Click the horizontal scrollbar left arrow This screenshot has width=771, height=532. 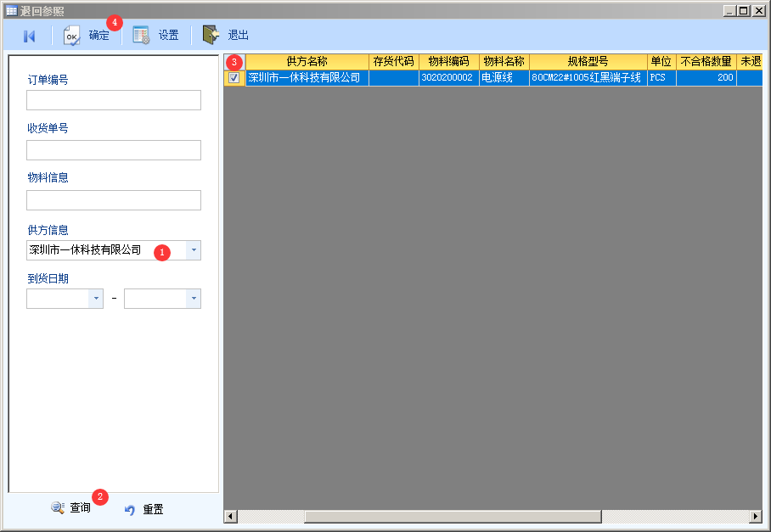pyautogui.click(x=231, y=516)
